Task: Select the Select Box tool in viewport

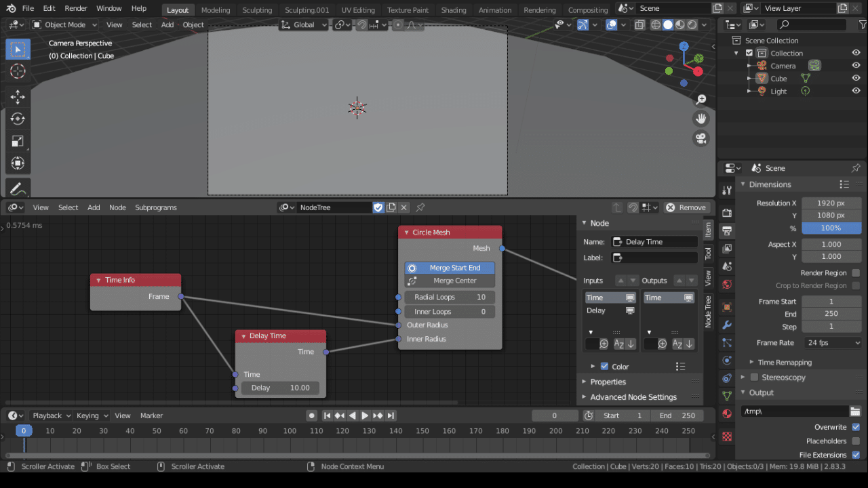Action: coord(18,49)
